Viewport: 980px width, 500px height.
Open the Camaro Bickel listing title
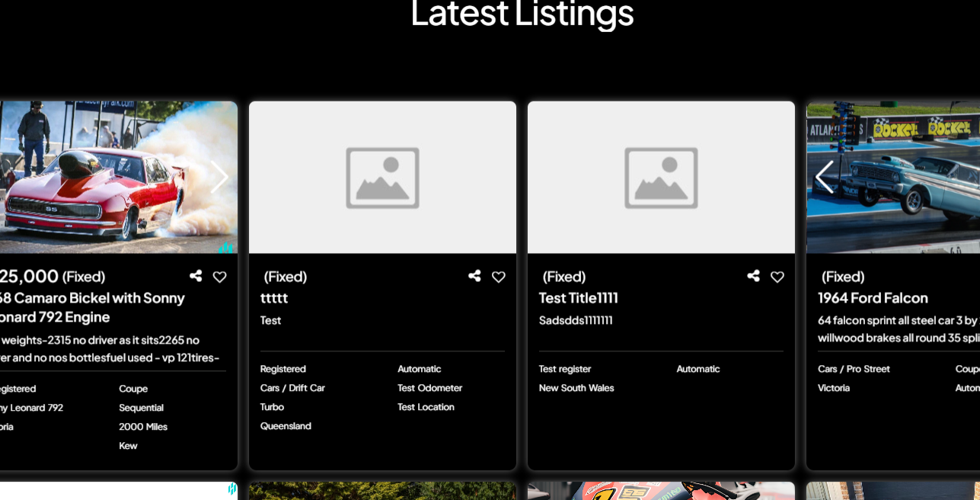tap(91, 307)
